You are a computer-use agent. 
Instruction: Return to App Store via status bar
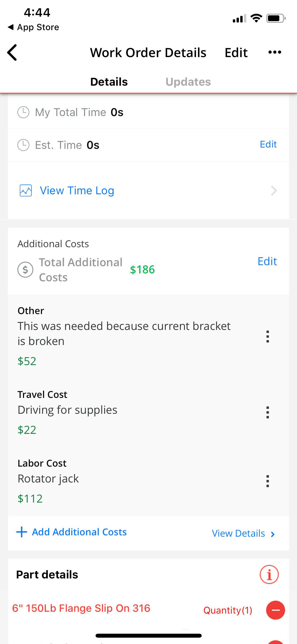click(34, 27)
